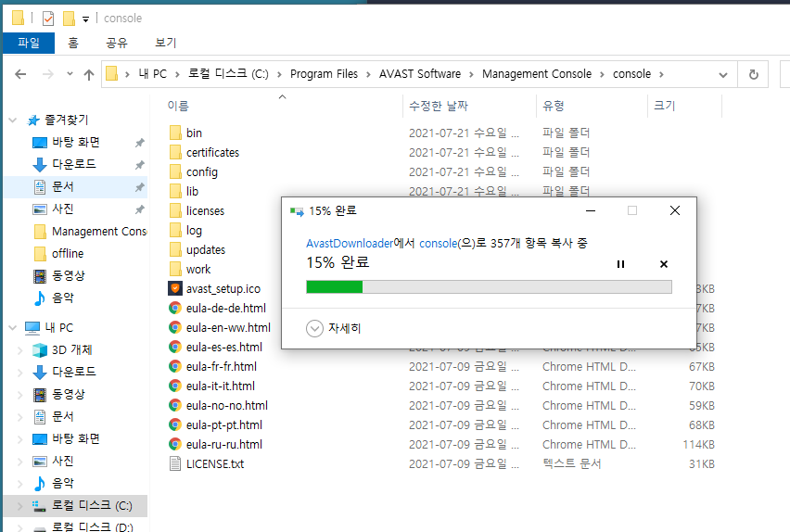Sort by 크기 column header
Viewport: 790px width, 532px height.
(x=664, y=106)
